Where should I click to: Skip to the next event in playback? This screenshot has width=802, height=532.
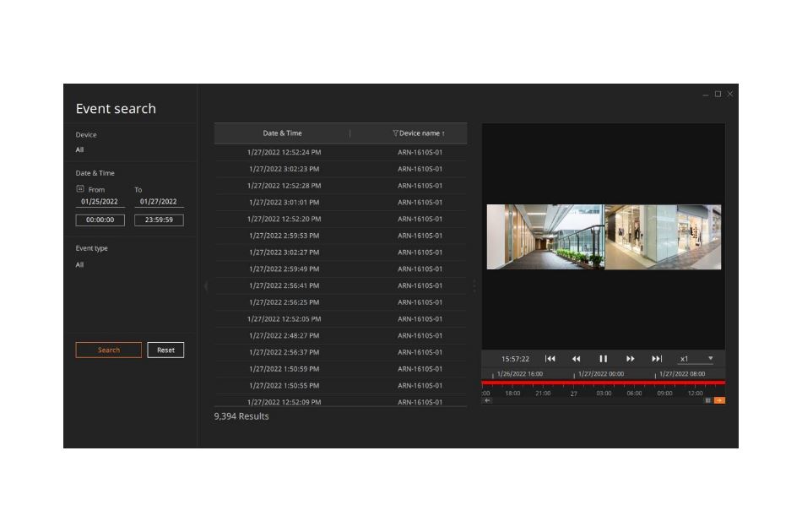pyautogui.click(x=657, y=359)
